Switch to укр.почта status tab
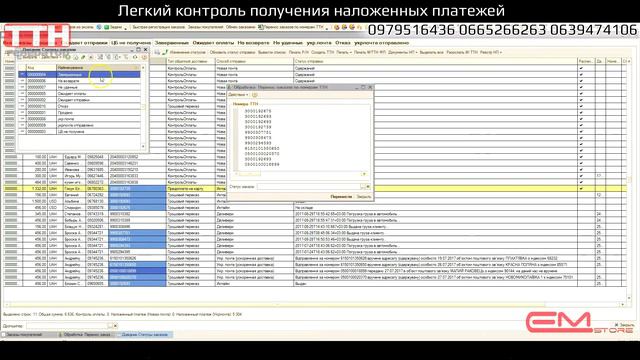 pos(319,42)
